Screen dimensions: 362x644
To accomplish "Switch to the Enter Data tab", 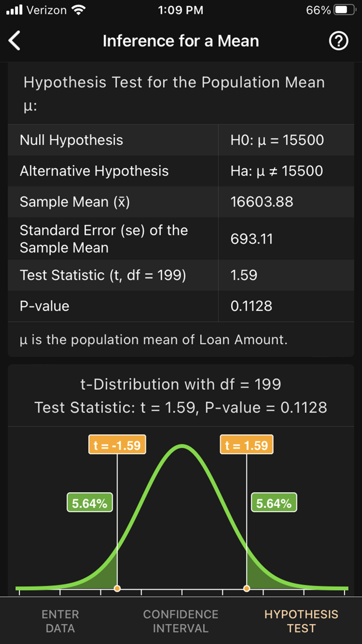I will [x=60, y=621].
